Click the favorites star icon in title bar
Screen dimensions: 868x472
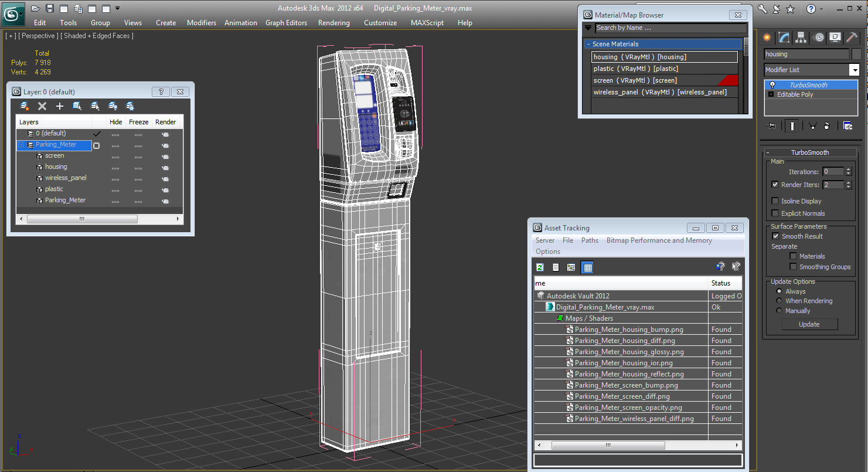pyautogui.click(x=790, y=9)
